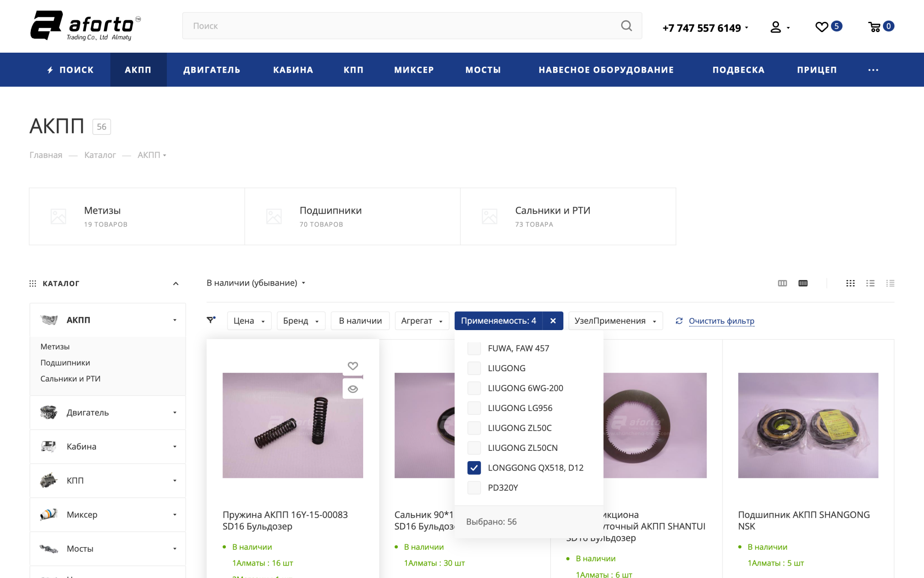The width and height of the screenshot is (924, 578).
Task: Switch to four-column layout icon
Action: (803, 283)
